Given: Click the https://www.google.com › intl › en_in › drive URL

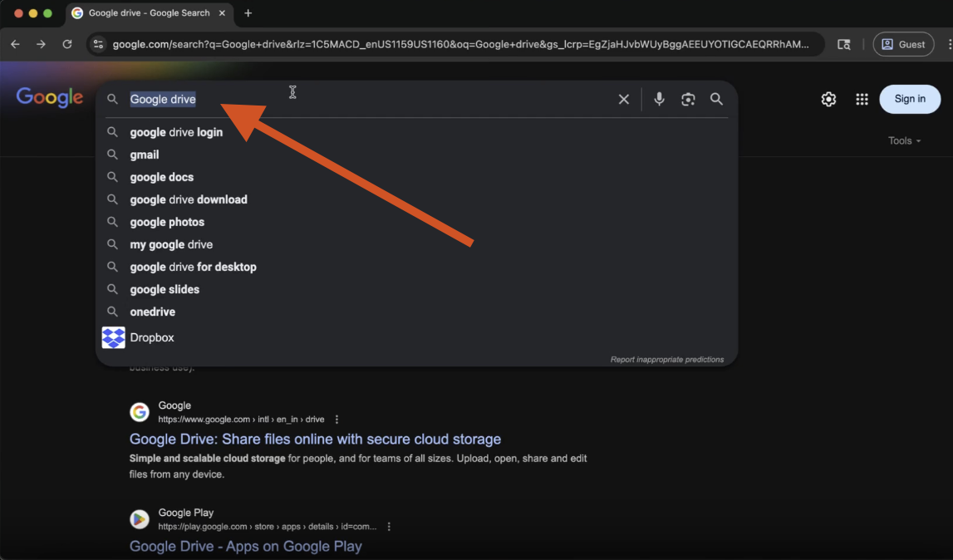Looking at the screenshot, I should 241,420.
